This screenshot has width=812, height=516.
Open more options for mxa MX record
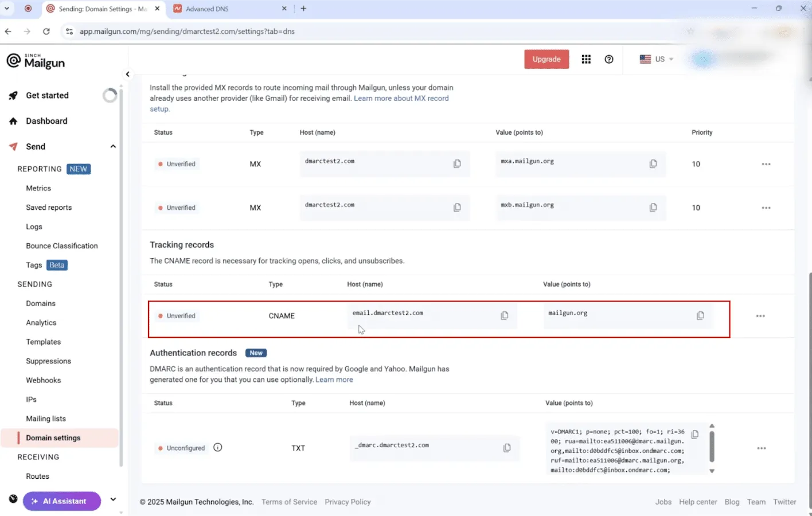(x=766, y=164)
